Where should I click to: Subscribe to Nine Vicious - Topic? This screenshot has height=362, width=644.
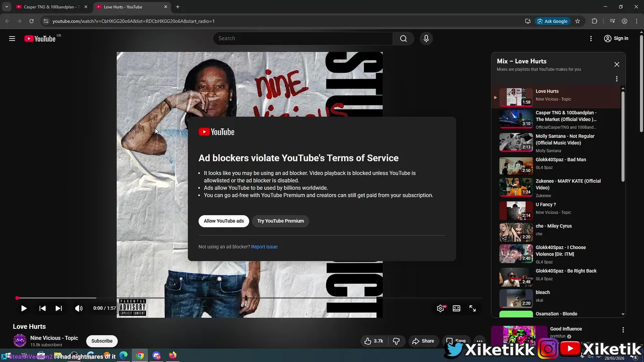102,341
